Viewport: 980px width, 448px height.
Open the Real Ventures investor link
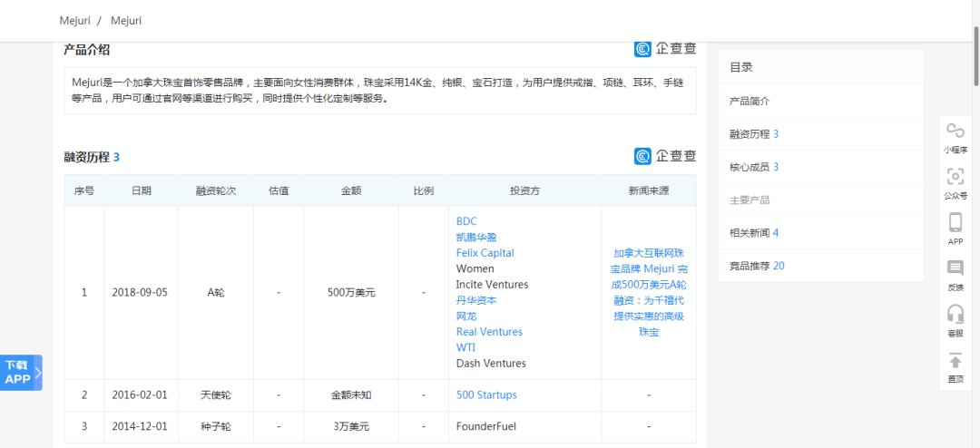coord(489,332)
